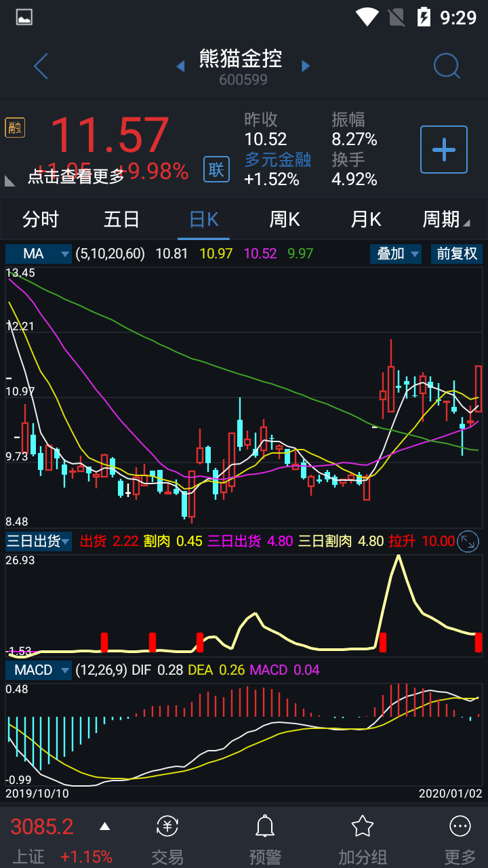Tap the 前复权 adjustment button
Screen dimensions: 488x868
point(457,254)
